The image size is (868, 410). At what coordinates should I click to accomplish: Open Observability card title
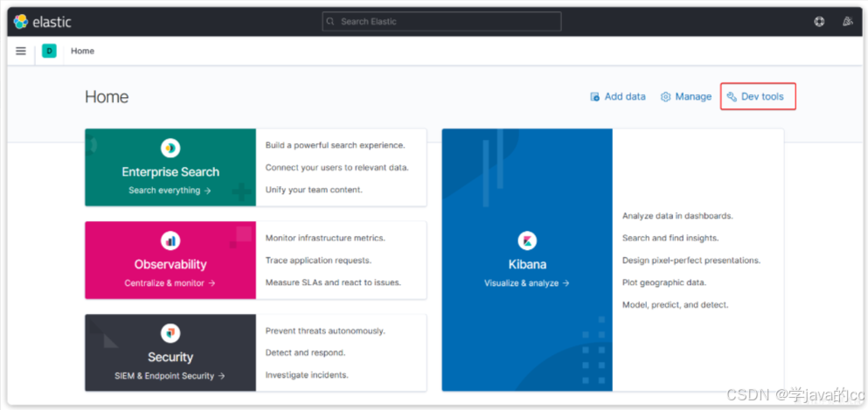[x=170, y=265]
